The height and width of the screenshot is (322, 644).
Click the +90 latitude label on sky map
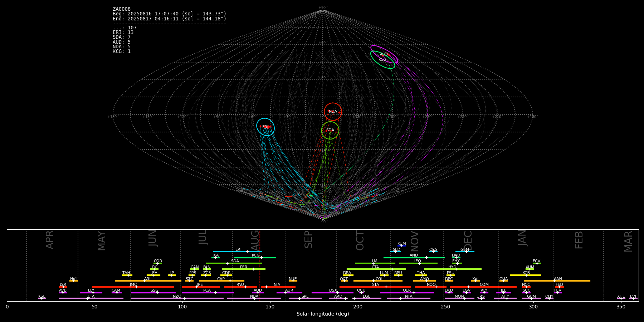(322, 8)
